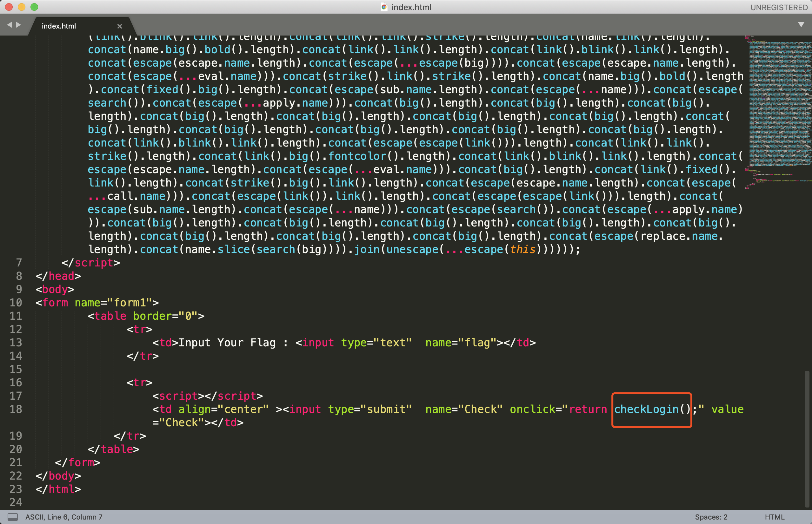Click the form name form1 attribute on line 10
The height and width of the screenshot is (524, 812).
click(112, 303)
